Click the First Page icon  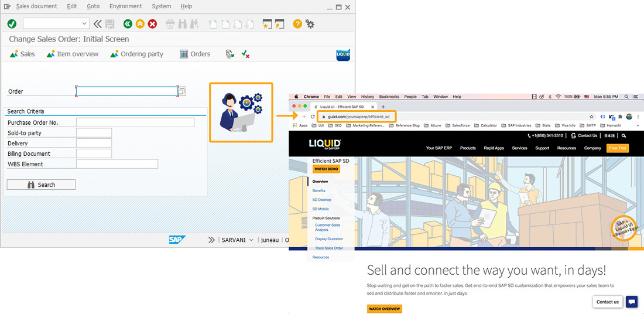pos(213,24)
